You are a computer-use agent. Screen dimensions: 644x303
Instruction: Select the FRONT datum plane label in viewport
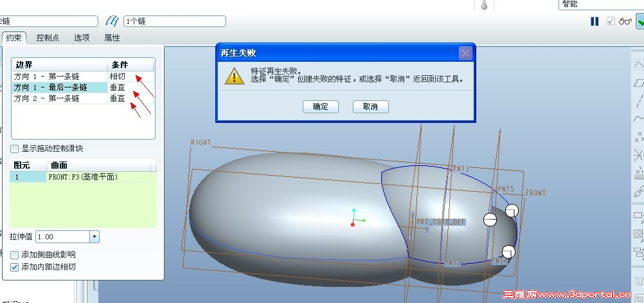pos(535,192)
